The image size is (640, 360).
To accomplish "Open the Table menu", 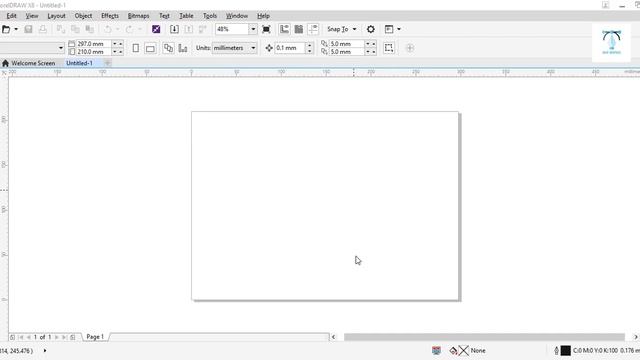I will [x=186, y=16].
